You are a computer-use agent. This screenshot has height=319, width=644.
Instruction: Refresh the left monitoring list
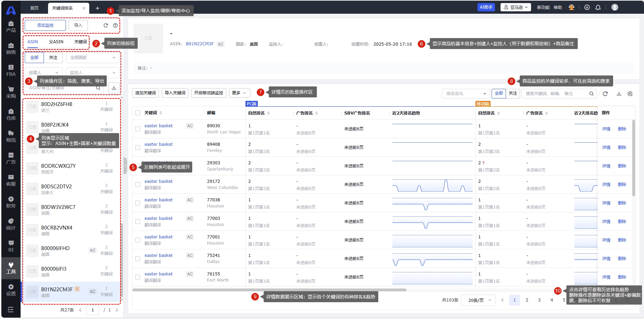[x=106, y=25]
